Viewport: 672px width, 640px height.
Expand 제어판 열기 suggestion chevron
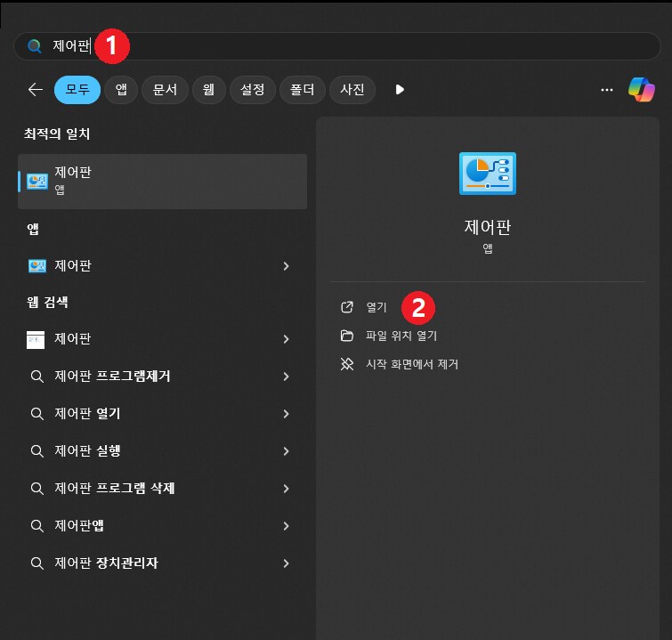click(287, 414)
